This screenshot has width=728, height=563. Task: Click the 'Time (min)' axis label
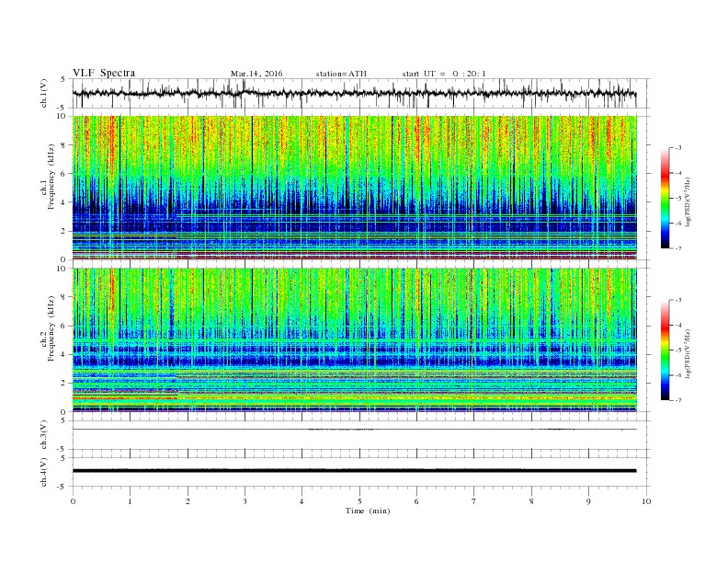(368, 511)
